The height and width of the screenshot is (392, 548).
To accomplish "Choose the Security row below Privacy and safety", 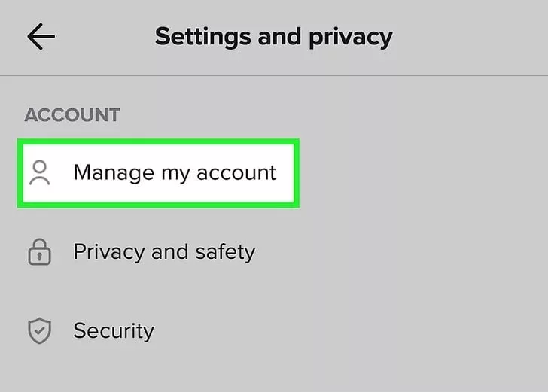I will click(114, 331).
